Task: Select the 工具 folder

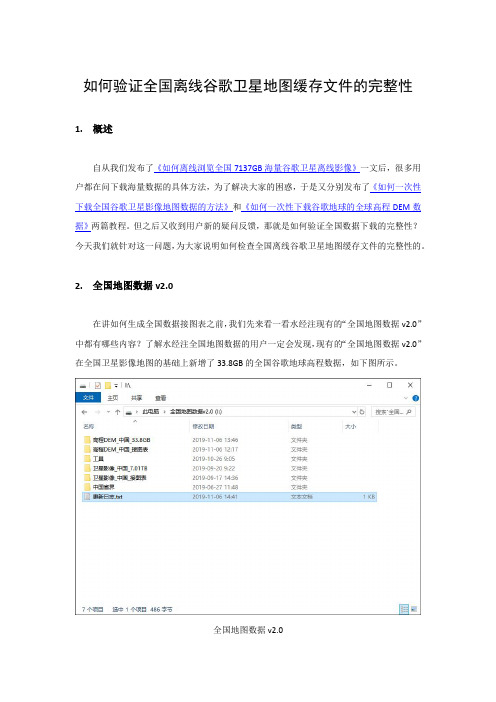Action: pyautogui.click(x=229, y=458)
